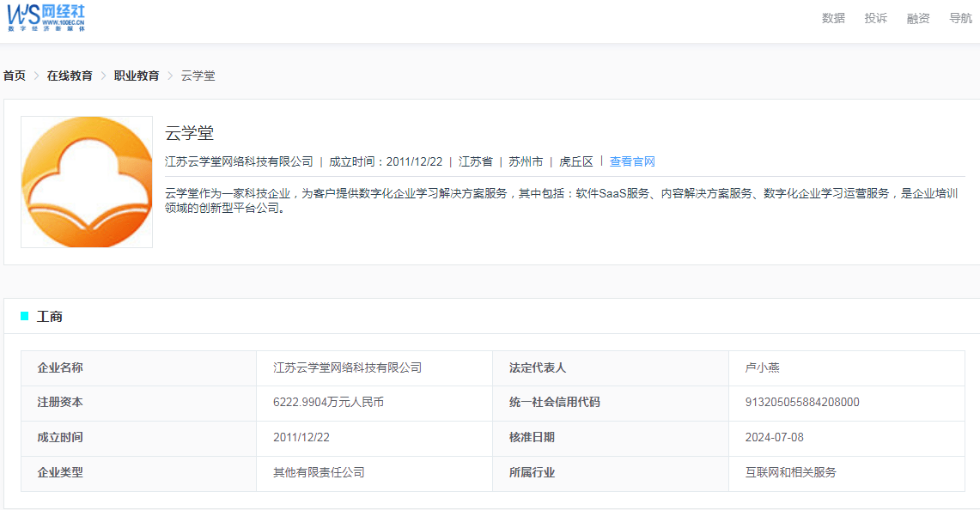Click the company description paragraph
The image size is (980, 510).
coord(561,201)
